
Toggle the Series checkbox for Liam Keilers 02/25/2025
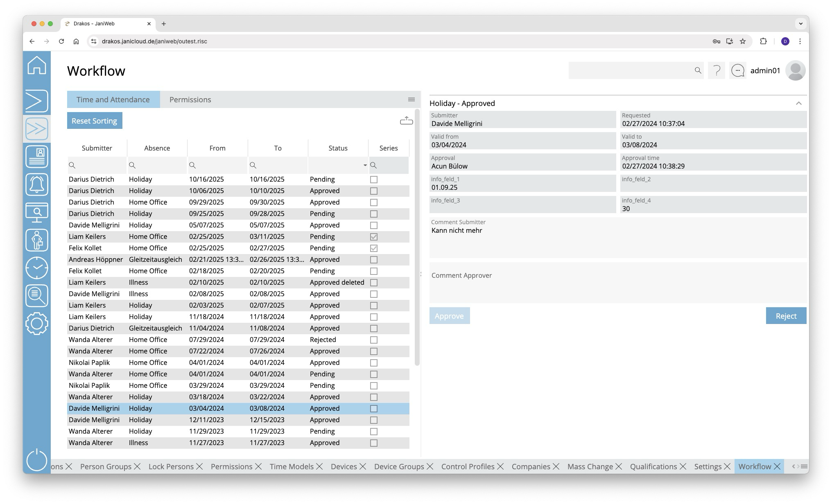[x=373, y=237]
